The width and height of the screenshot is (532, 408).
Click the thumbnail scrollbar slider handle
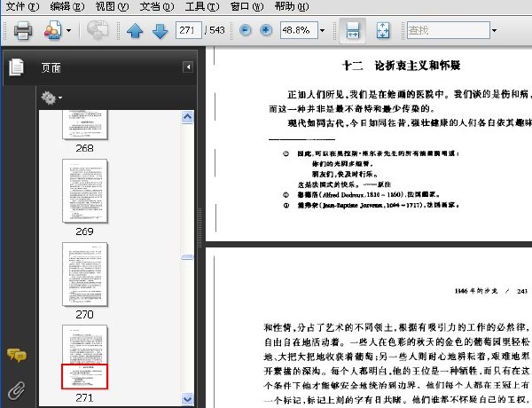point(187,257)
